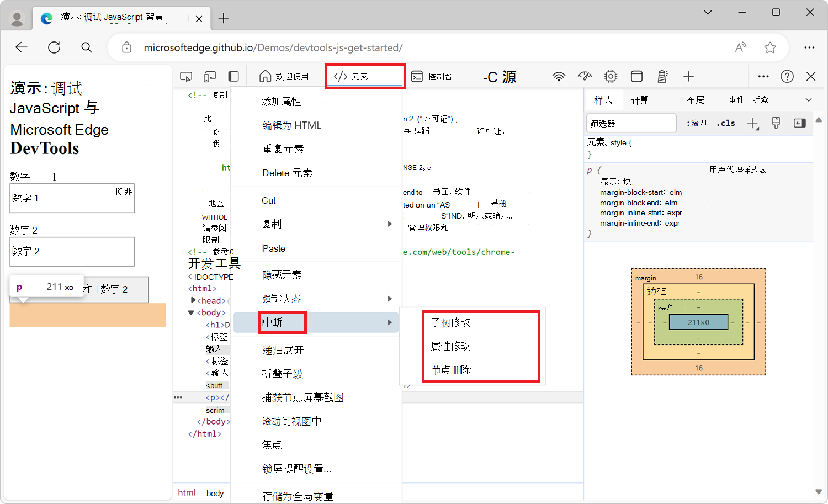The height and width of the screenshot is (504, 828).
Task: Open the overflow chevron on Styles tabs
Action: click(x=809, y=99)
